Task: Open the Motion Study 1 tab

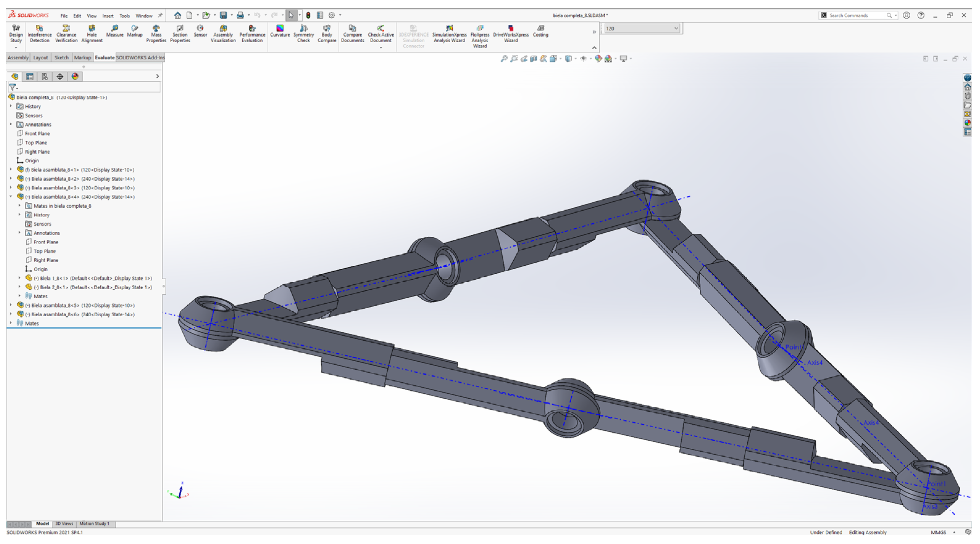Action: (94, 524)
